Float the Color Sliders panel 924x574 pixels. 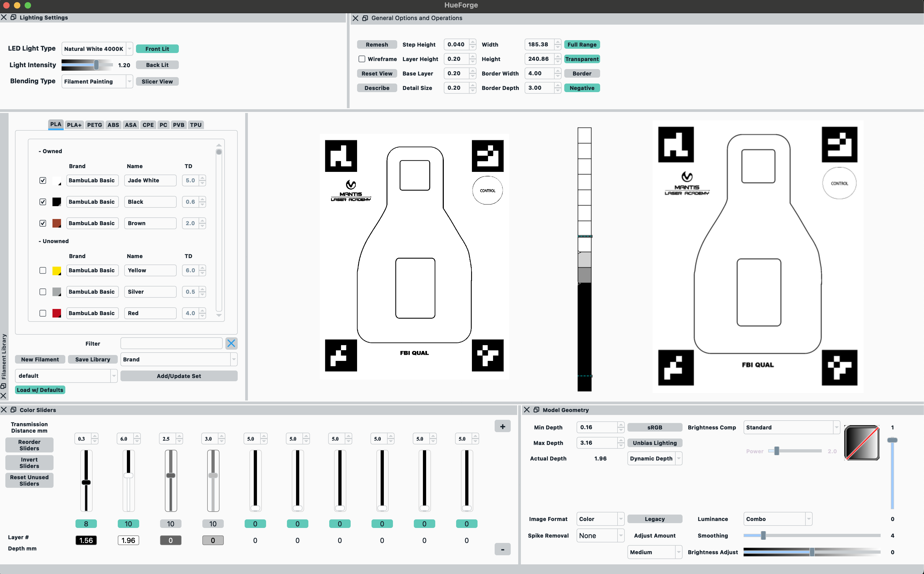[x=13, y=410]
